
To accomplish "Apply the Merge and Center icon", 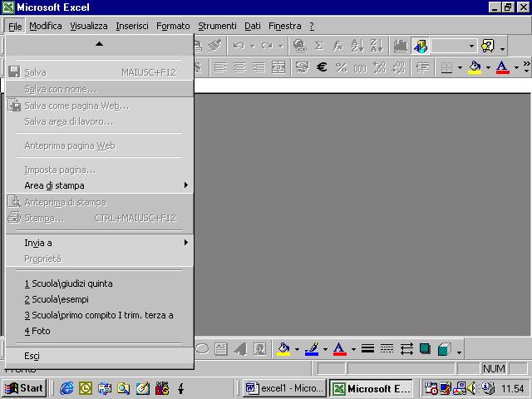I will (278, 67).
